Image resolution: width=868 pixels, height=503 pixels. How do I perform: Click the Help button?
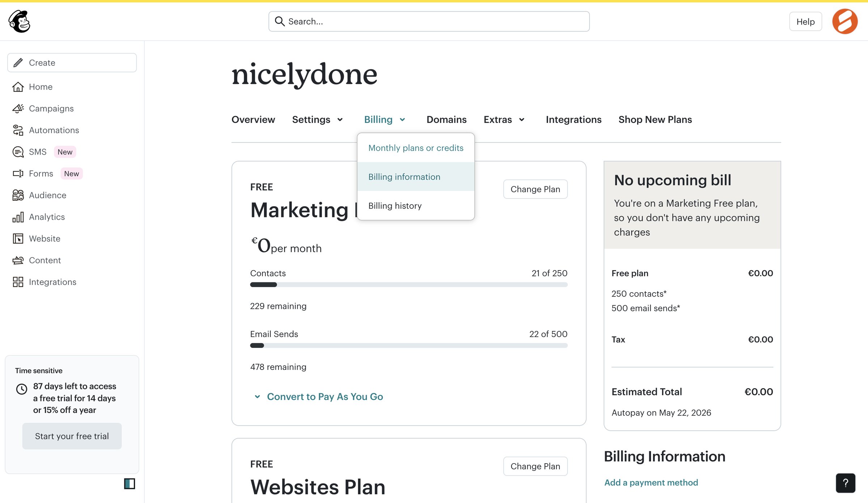[x=805, y=22]
